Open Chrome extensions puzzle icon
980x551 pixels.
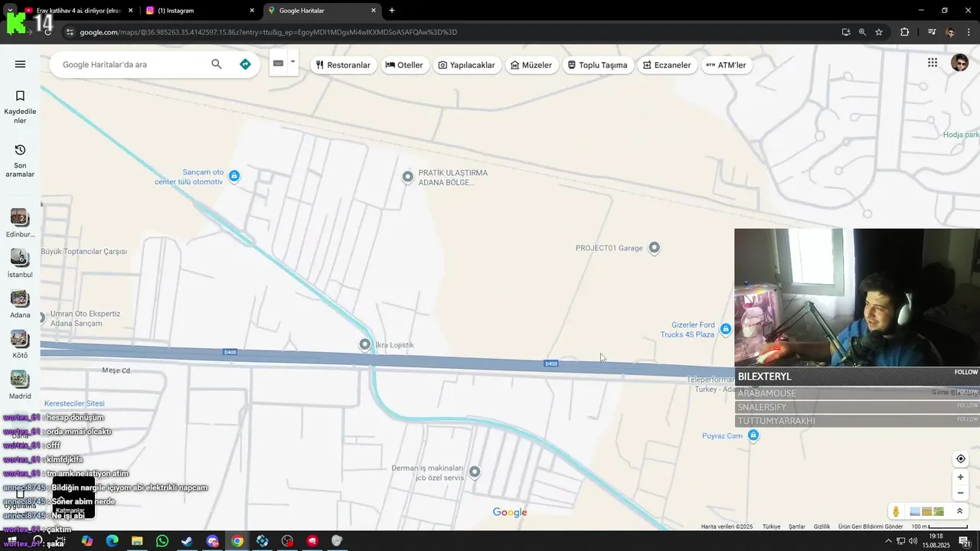click(x=905, y=32)
